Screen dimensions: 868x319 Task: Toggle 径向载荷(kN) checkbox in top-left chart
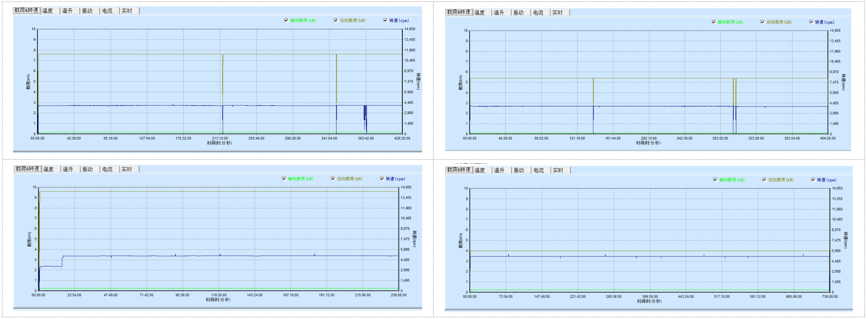[336, 21]
